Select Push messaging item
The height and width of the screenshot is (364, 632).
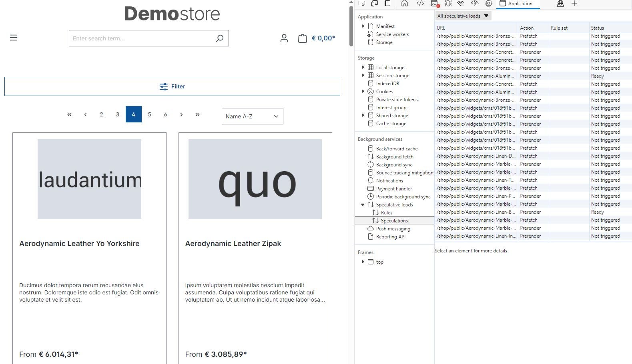click(393, 229)
